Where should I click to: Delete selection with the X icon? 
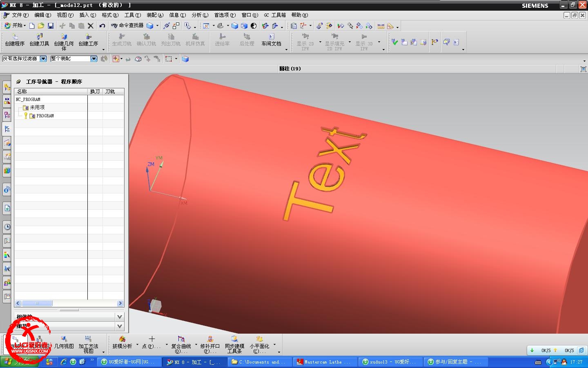tap(91, 26)
